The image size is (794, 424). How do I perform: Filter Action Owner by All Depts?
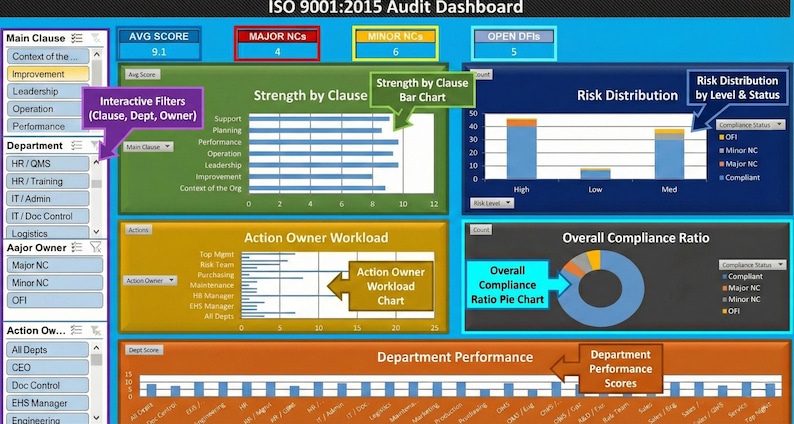pyautogui.click(x=48, y=350)
